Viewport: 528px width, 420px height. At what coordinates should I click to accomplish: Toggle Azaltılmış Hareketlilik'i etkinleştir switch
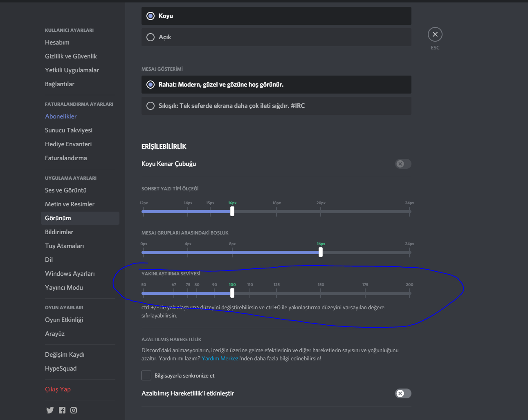tap(403, 393)
